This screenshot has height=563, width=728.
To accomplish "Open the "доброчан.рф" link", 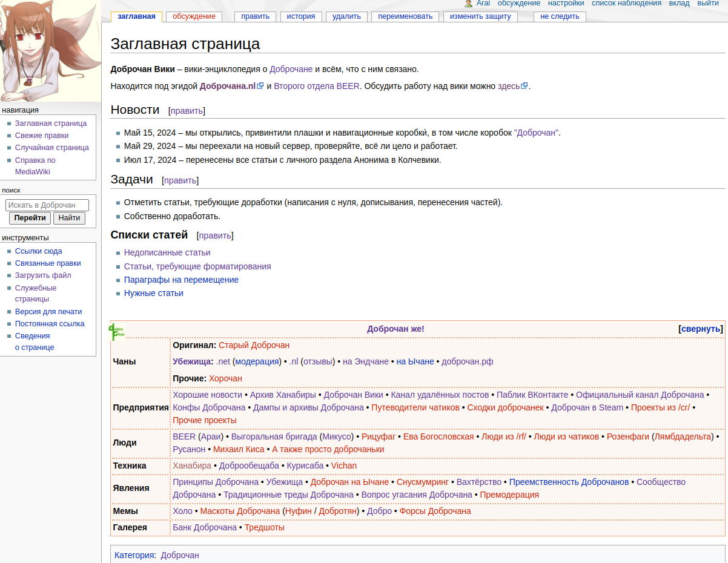I will click(x=468, y=361).
